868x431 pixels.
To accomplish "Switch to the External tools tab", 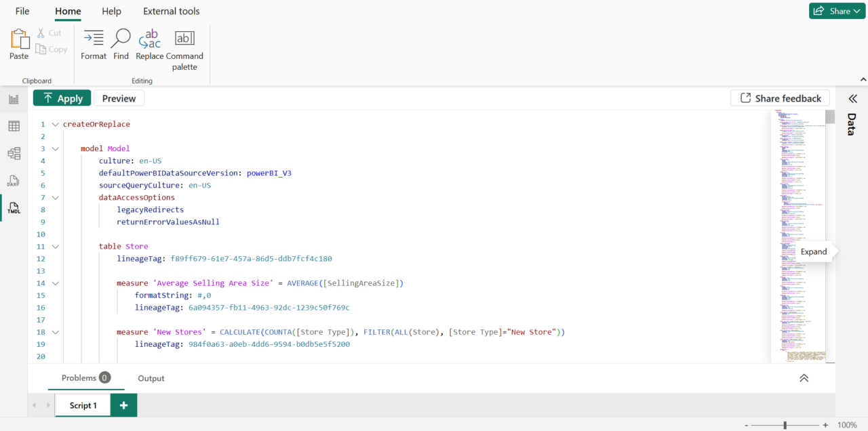I will click(171, 11).
